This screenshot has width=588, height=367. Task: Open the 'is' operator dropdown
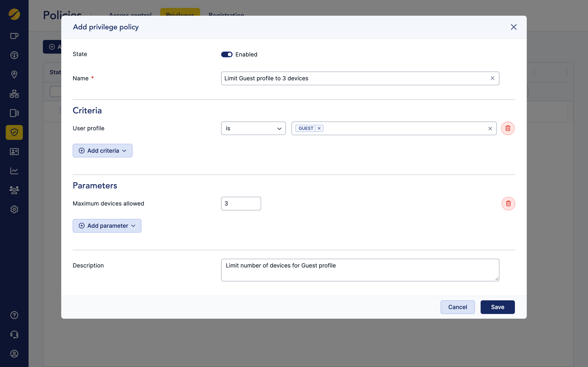click(253, 128)
